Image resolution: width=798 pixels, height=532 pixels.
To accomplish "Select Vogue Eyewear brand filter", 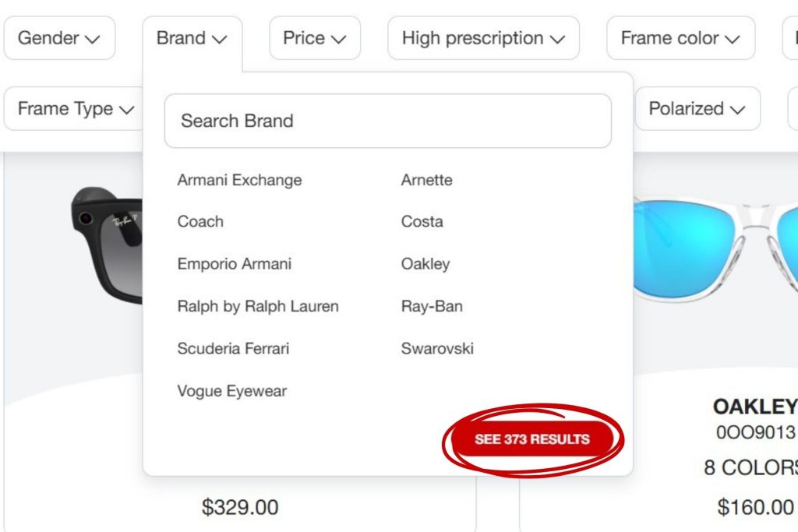I will [231, 391].
